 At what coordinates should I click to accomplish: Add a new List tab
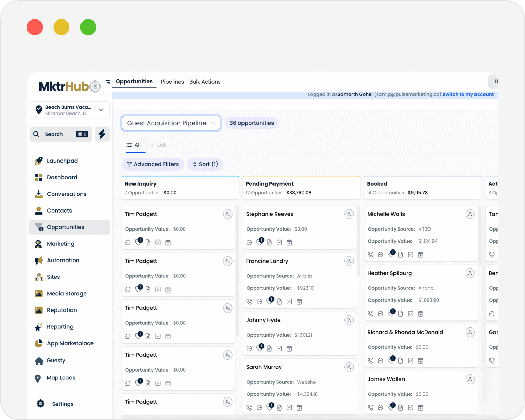click(x=158, y=145)
